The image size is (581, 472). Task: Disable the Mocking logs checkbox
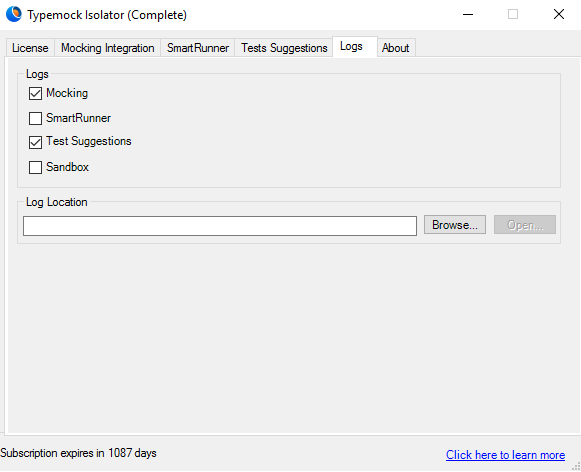point(35,93)
